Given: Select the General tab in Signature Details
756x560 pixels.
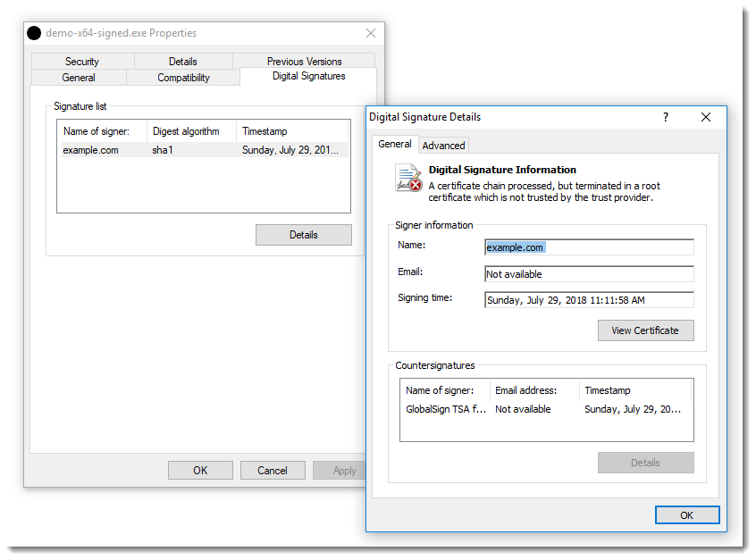Looking at the screenshot, I should click(395, 145).
